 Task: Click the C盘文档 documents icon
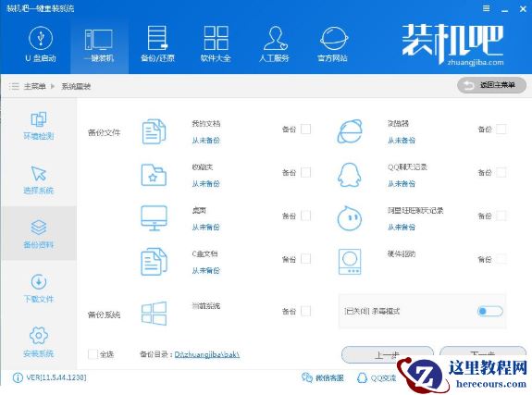[154, 262]
